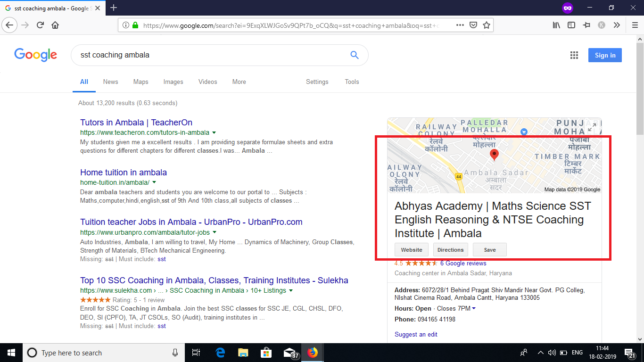644x362 pixels.
Task: Switch to the Images search tab
Action: pyautogui.click(x=173, y=82)
